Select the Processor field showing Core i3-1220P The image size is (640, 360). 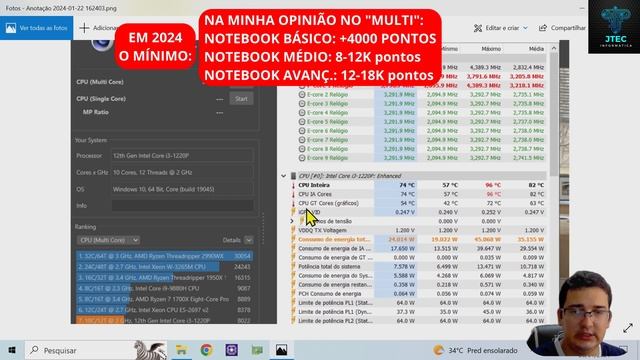182,156
